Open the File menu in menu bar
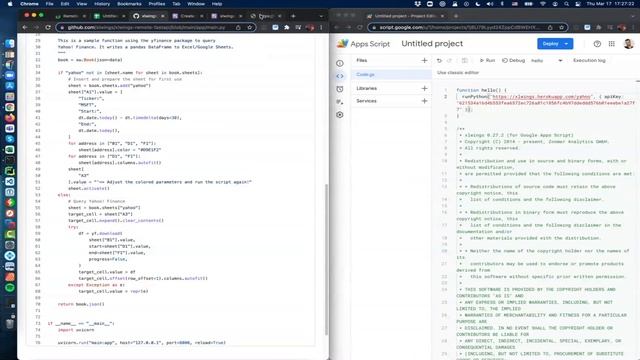640x360 pixels. click(49, 4)
